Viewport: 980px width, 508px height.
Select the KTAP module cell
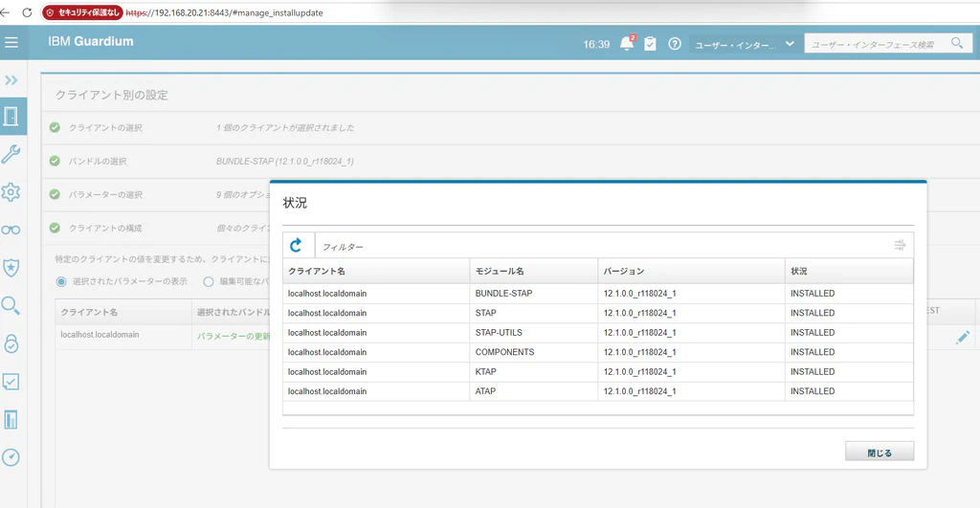pyautogui.click(x=534, y=372)
